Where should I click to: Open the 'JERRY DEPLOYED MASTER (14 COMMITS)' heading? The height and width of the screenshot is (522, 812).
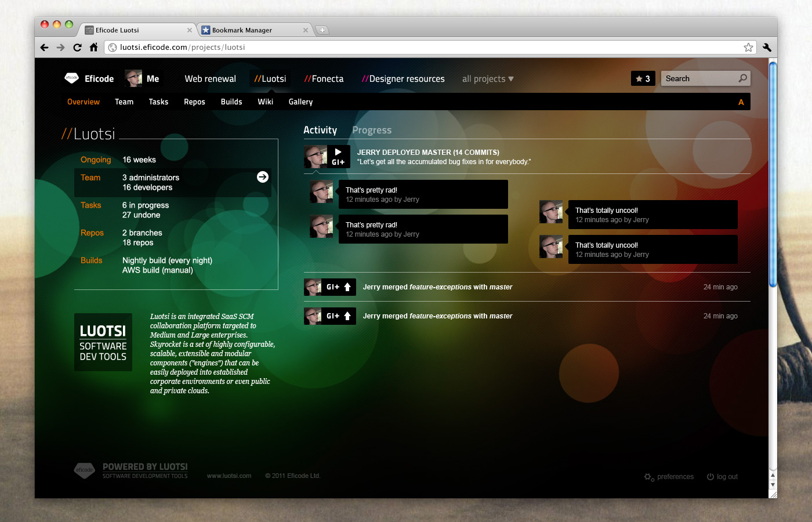(x=428, y=153)
